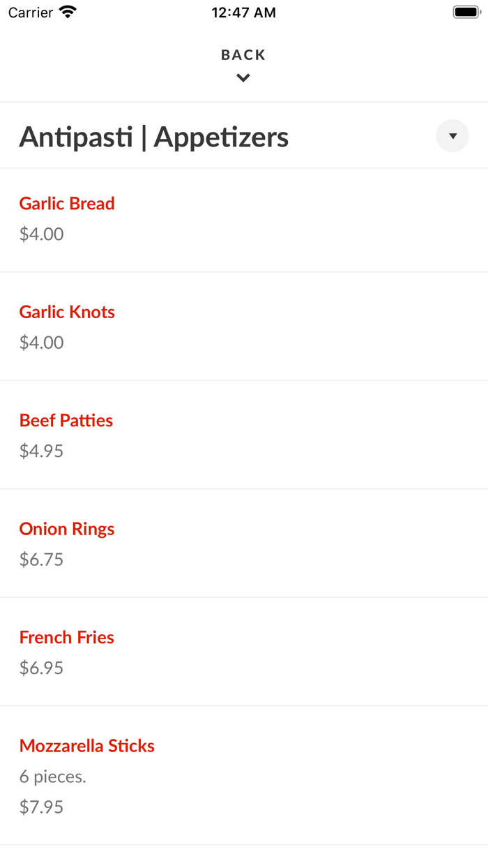Tap the $4.00 price under Garlic Bread
Screen dimensions: 488x868
point(42,234)
